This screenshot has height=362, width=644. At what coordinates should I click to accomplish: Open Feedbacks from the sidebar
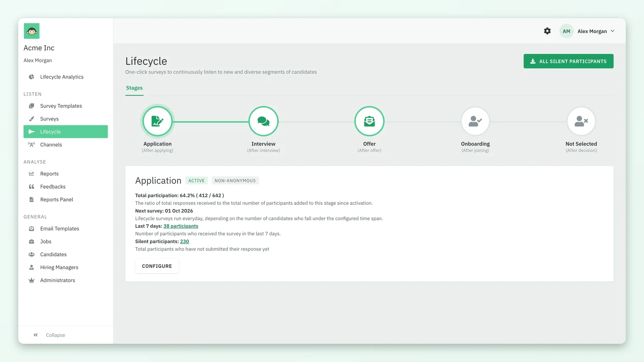click(x=66, y=187)
